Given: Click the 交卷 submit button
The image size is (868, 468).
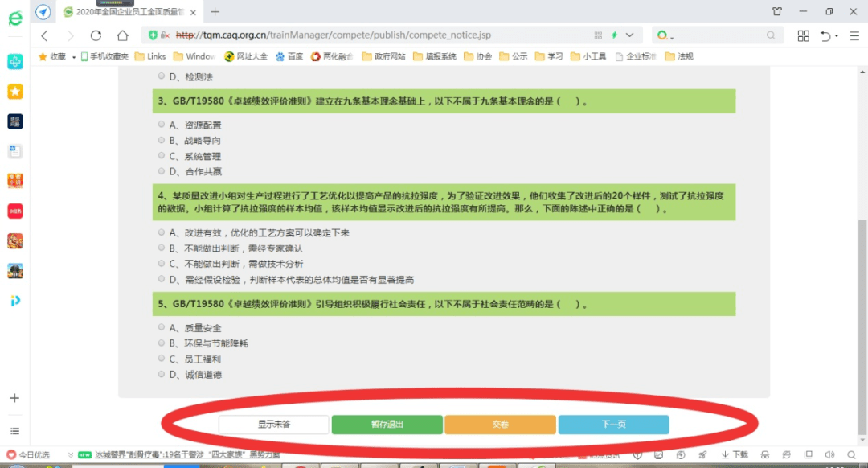Looking at the screenshot, I should coord(500,425).
